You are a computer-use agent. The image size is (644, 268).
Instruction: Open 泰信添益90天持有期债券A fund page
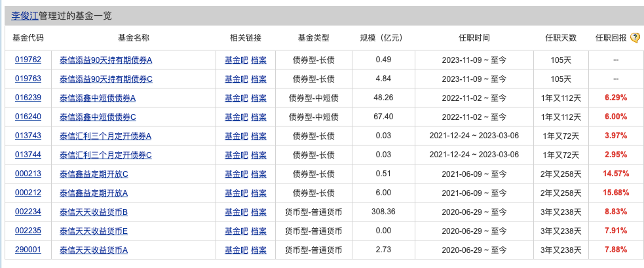coord(106,60)
